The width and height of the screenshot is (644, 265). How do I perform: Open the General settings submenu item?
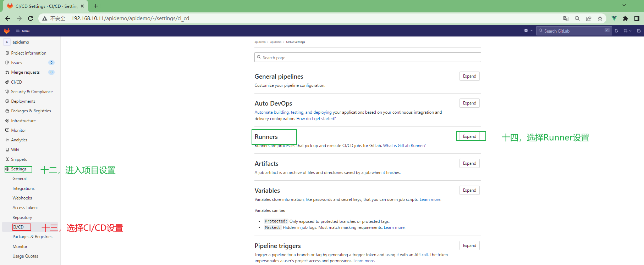click(x=20, y=179)
